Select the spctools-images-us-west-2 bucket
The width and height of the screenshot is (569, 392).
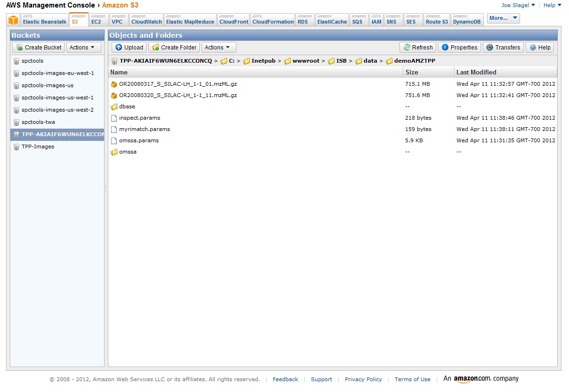pos(57,110)
